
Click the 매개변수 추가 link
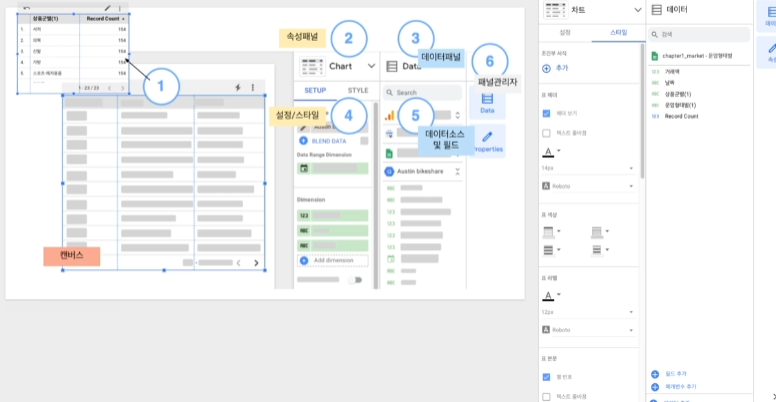[674, 387]
